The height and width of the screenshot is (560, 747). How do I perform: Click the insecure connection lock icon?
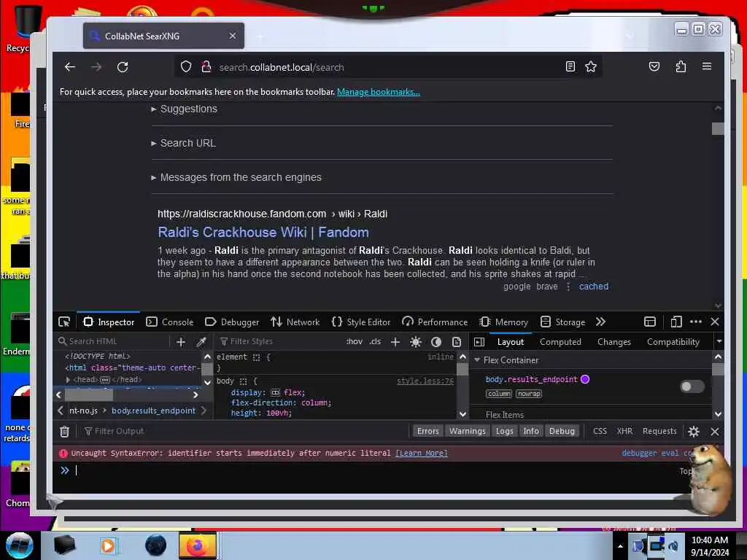point(206,66)
